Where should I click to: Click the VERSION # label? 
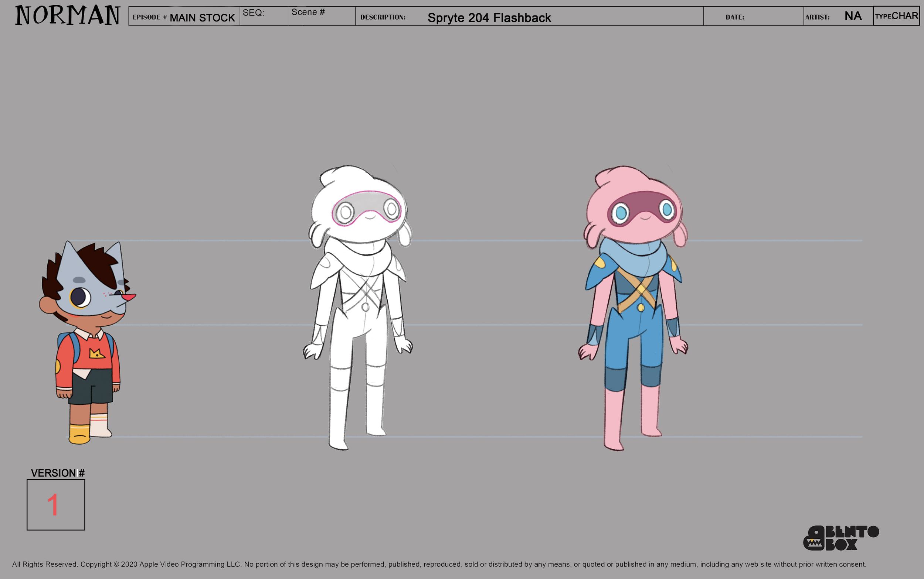(58, 473)
